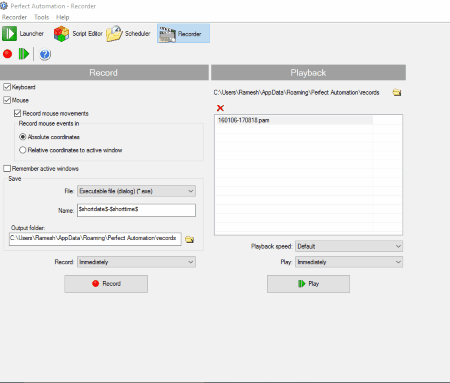Open the Help menu
The width and height of the screenshot is (450, 383).
tap(62, 17)
